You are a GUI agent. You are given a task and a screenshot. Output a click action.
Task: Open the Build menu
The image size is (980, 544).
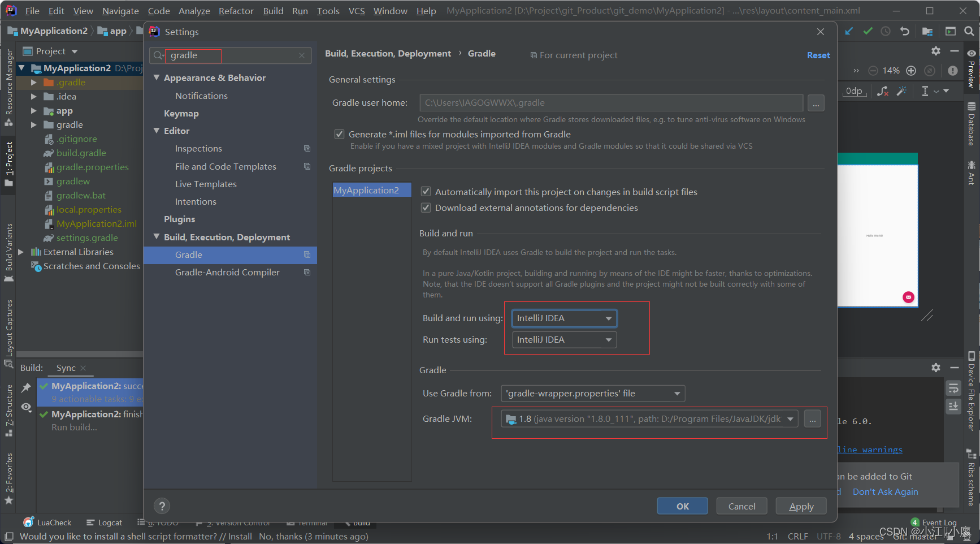(x=273, y=11)
